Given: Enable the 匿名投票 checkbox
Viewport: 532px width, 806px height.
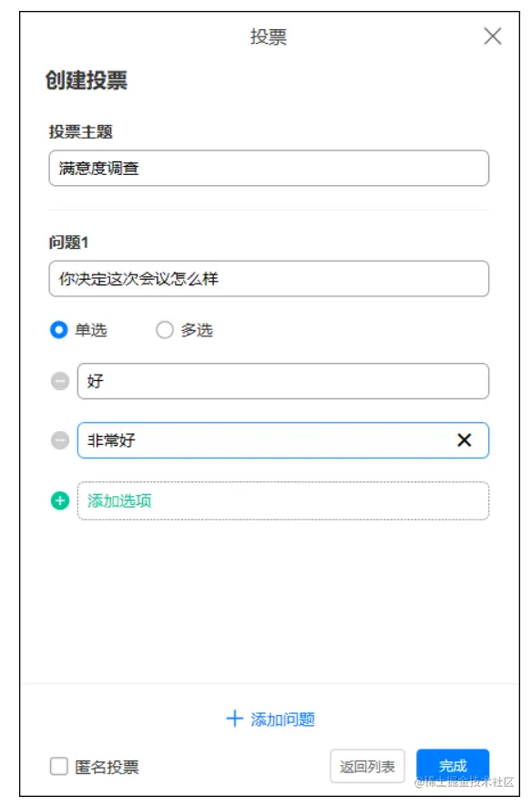Looking at the screenshot, I should coord(56,767).
